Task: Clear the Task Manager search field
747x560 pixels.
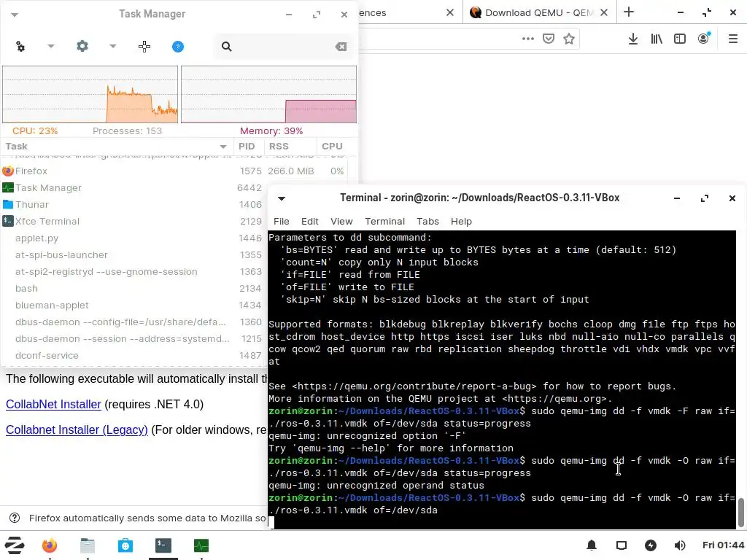Action: coord(341,46)
